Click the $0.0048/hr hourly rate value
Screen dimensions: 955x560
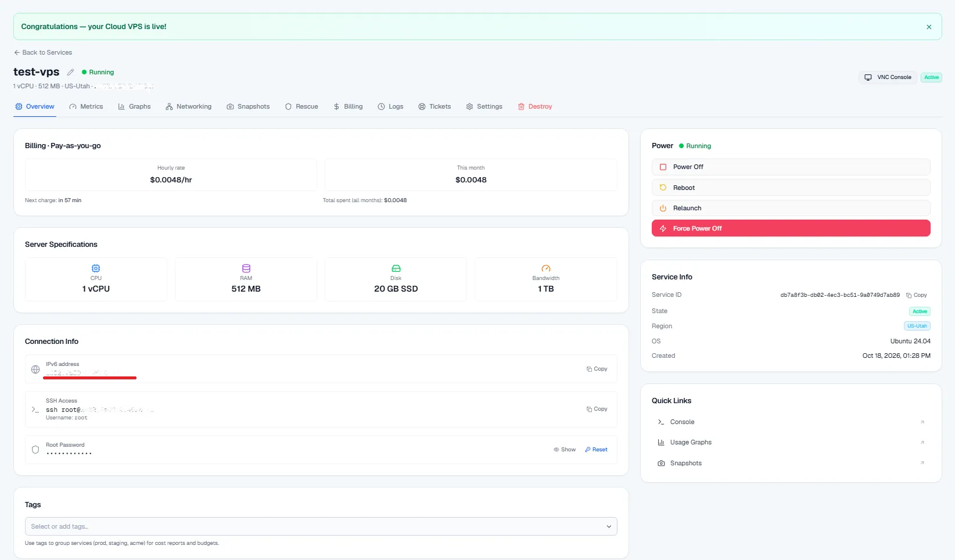171,180
